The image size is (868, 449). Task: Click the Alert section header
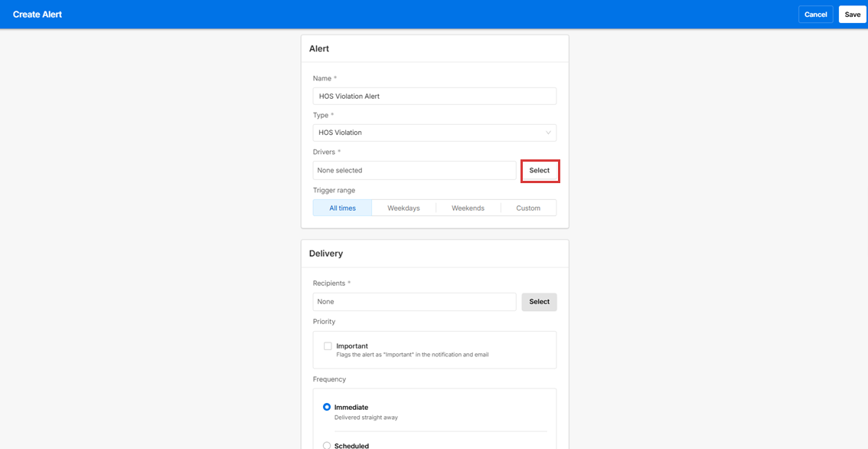click(319, 48)
